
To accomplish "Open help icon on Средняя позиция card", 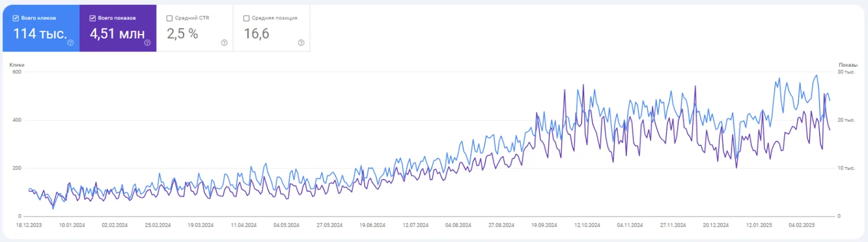I will tap(301, 43).
